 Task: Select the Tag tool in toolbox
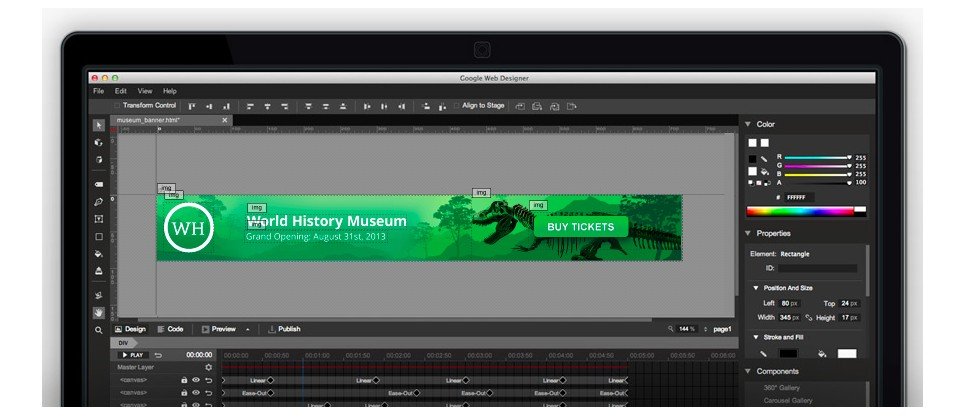pyautogui.click(x=98, y=185)
